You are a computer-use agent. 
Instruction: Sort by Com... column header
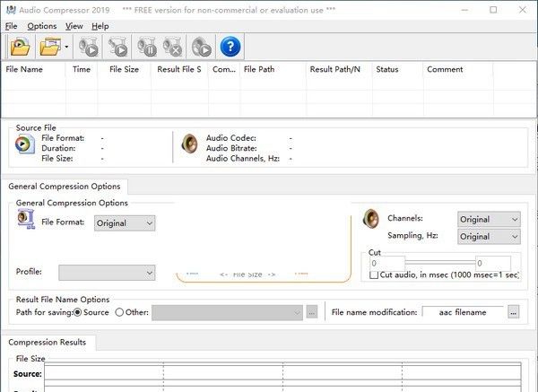click(x=224, y=69)
